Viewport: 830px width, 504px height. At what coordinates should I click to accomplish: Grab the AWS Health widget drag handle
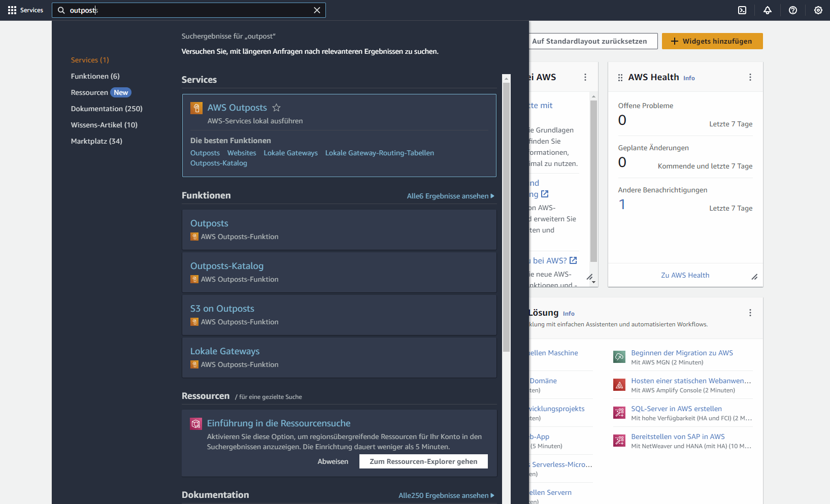click(x=620, y=78)
